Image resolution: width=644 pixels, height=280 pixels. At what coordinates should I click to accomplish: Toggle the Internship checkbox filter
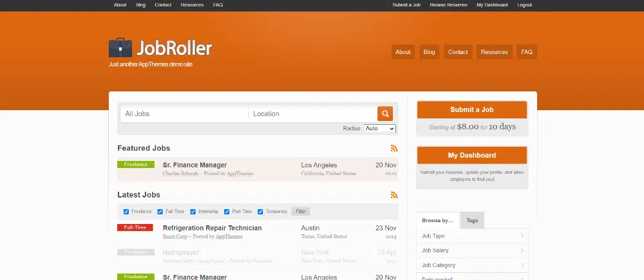[193, 212]
